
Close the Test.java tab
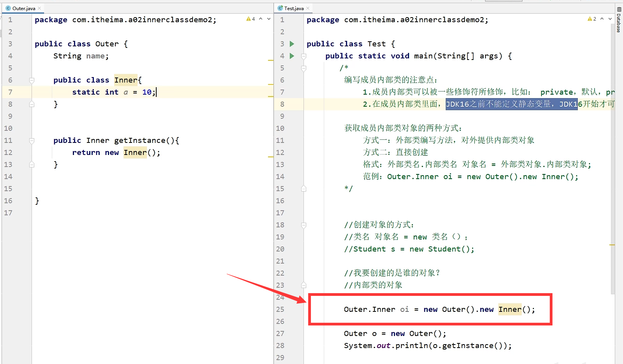(x=308, y=8)
